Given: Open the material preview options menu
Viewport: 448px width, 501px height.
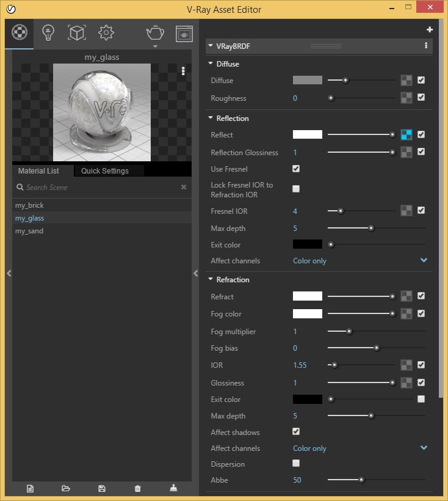Looking at the screenshot, I should [x=183, y=71].
